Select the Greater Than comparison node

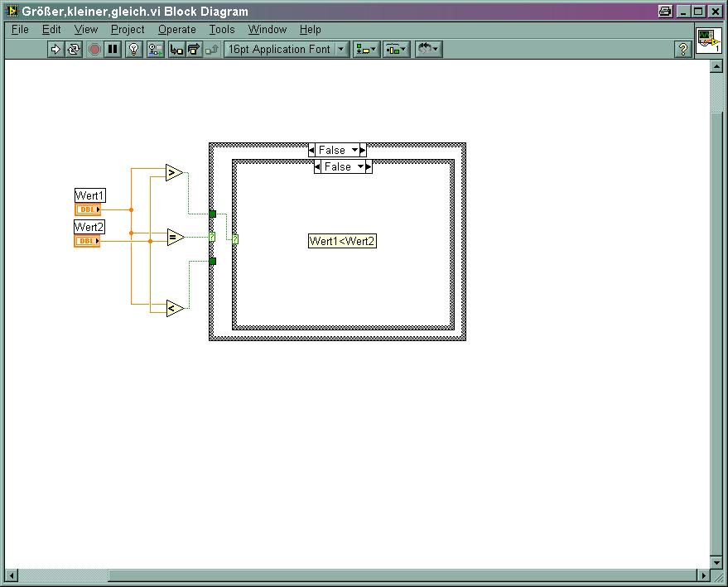click(x=173, y=172)
